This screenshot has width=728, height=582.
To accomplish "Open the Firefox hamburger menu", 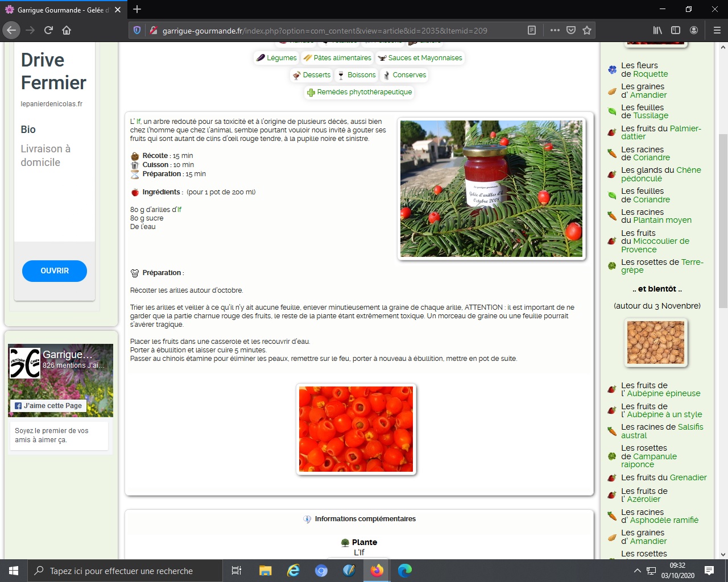I will point(717,30).
